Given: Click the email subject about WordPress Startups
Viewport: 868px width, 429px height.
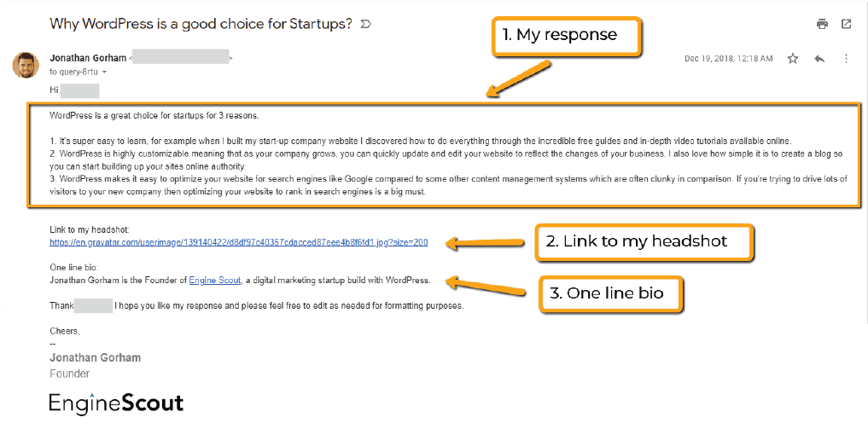Looking at the screenshot, I should tap(201, 24).
